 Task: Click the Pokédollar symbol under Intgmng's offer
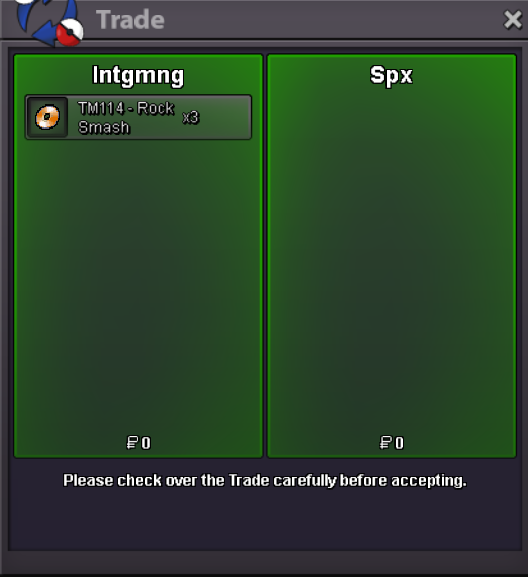pos(132,443)
